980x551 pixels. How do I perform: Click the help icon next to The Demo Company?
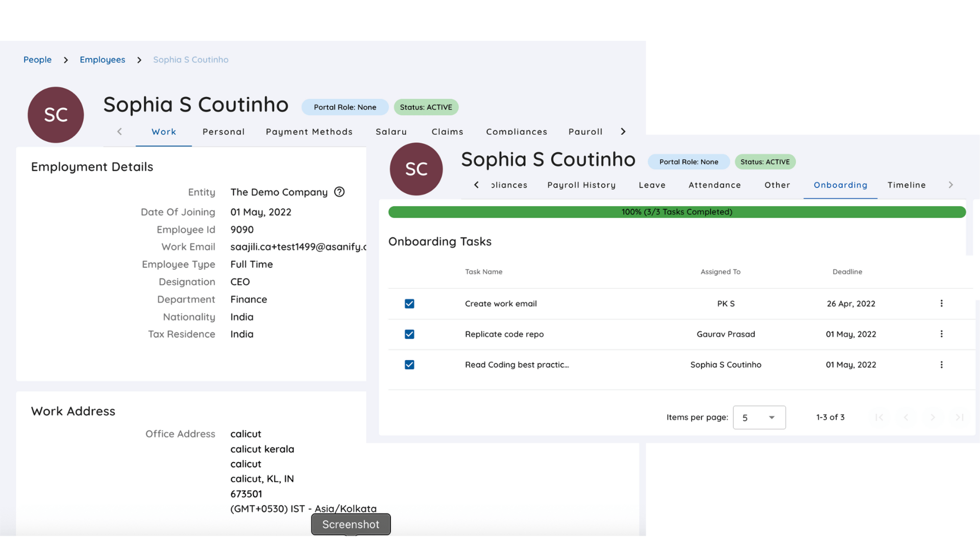pos(339,192)
